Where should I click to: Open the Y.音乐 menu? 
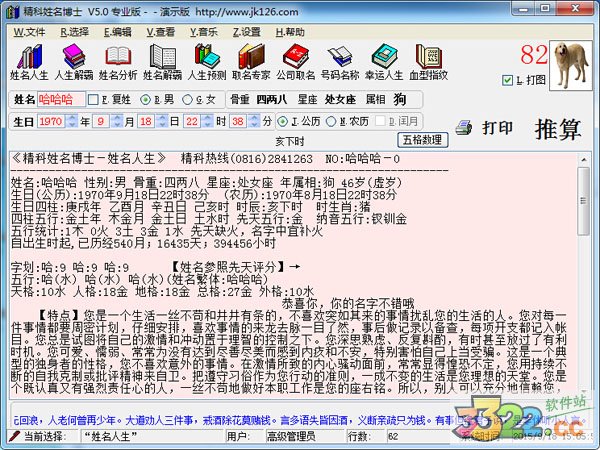[x=204, y=32]
